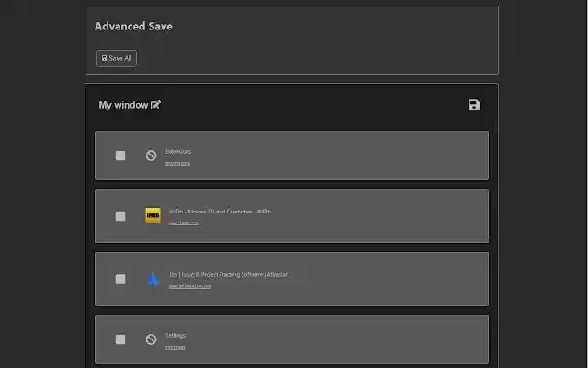
Task: Open the www.atlassian.com link
Action: point(190,286)
